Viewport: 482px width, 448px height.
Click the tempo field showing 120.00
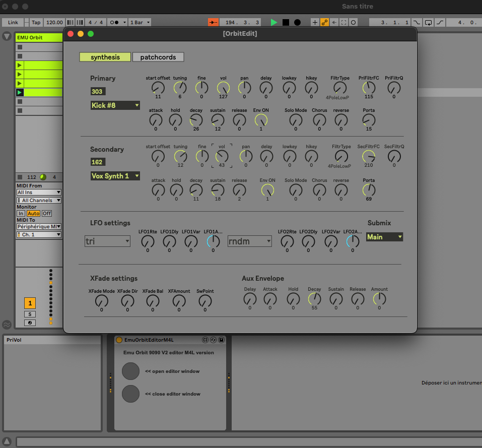pos(54,22)
